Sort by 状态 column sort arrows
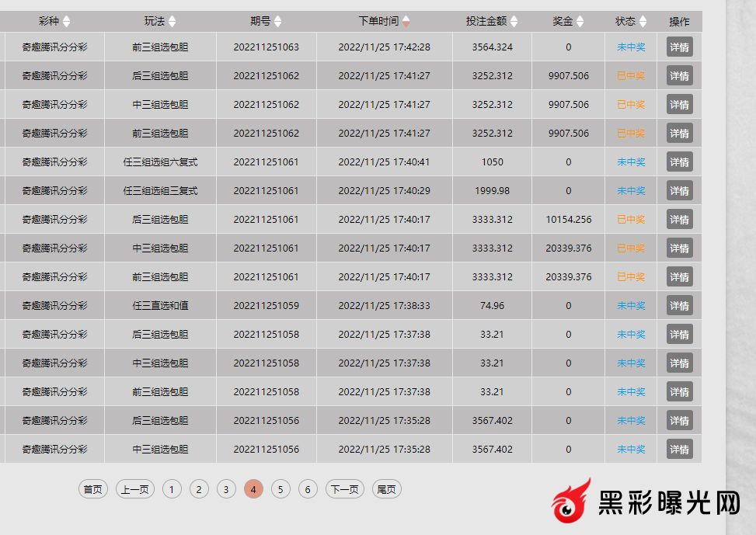This screenshot has height=535, width=756. 643,22
